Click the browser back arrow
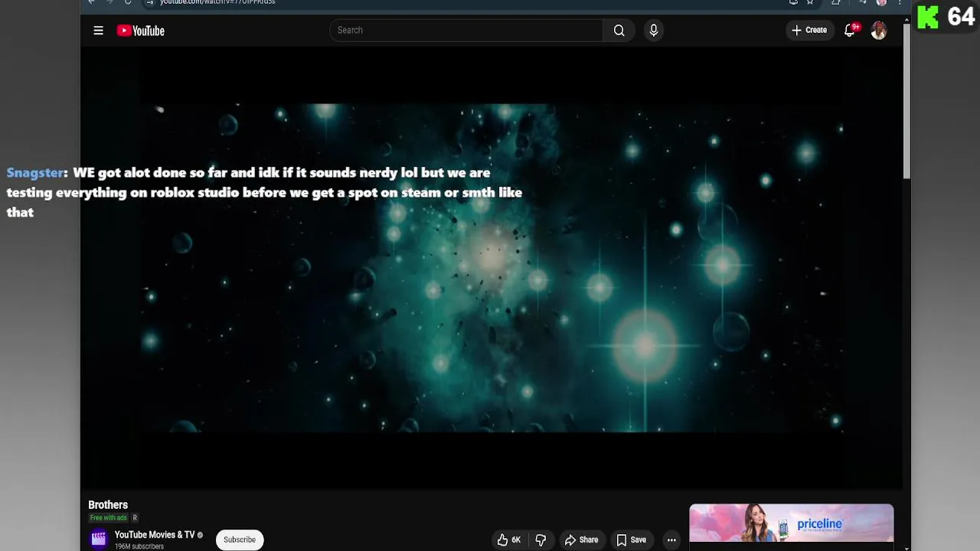This screenshot has height=551, width=980. pos(91,2)
